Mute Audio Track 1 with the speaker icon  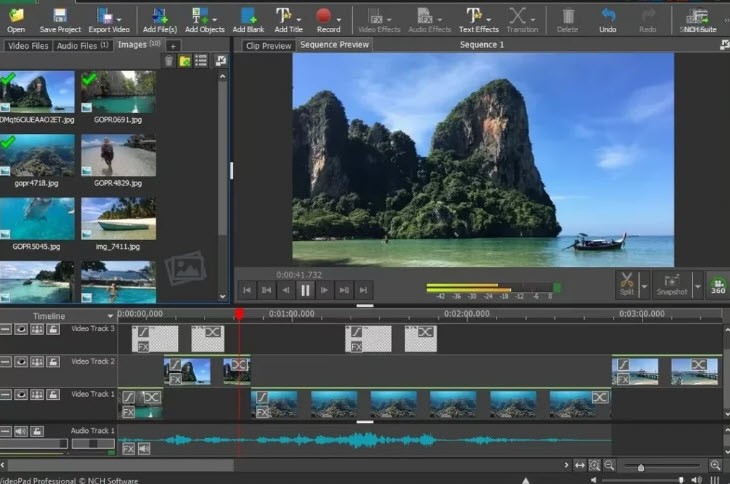21,431
